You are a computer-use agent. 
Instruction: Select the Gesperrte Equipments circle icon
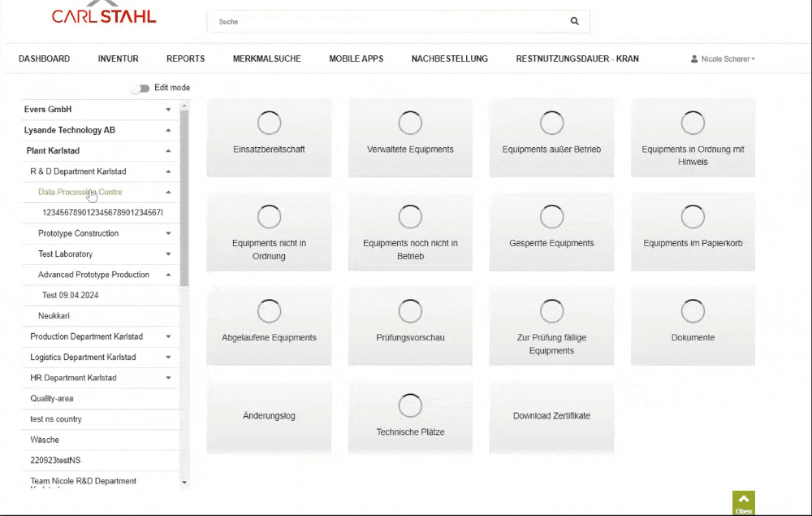551,216
